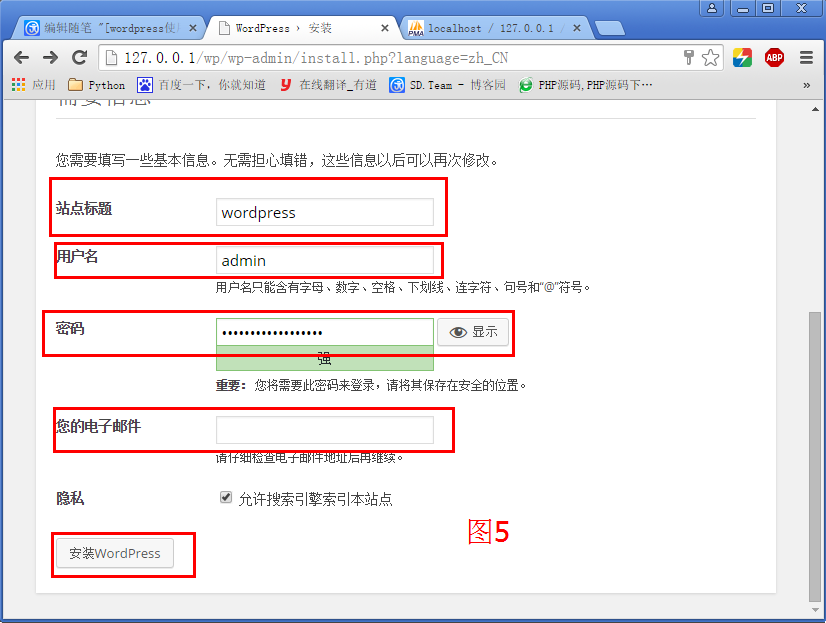Image resolution: width=826 pixels, height=623 pixels.
Task: Open the 应用 apps shortcut
Action: 34,85
